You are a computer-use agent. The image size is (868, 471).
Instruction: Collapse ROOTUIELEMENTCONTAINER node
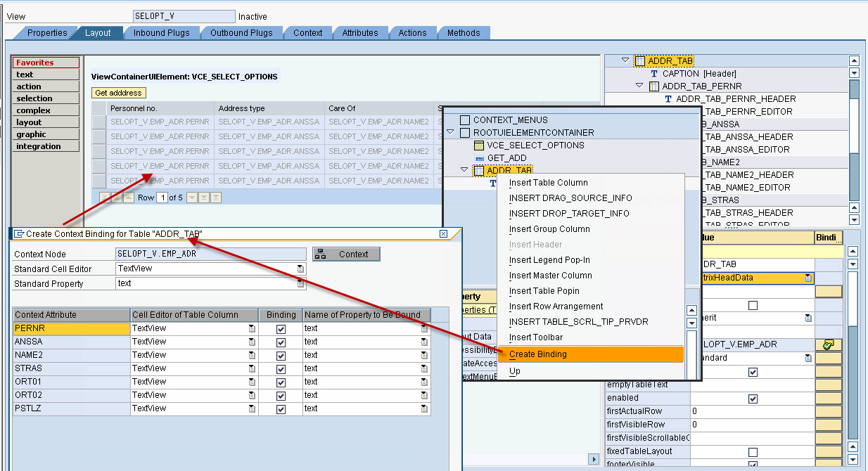click(450, 133)
